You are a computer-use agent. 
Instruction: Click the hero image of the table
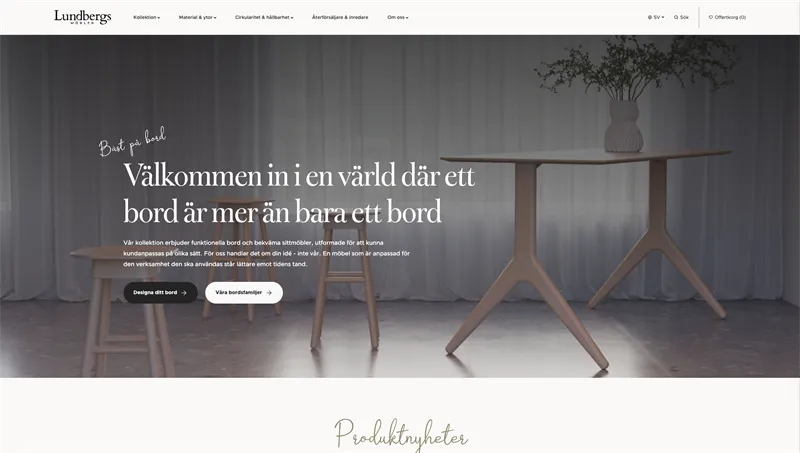coord(587,255)
